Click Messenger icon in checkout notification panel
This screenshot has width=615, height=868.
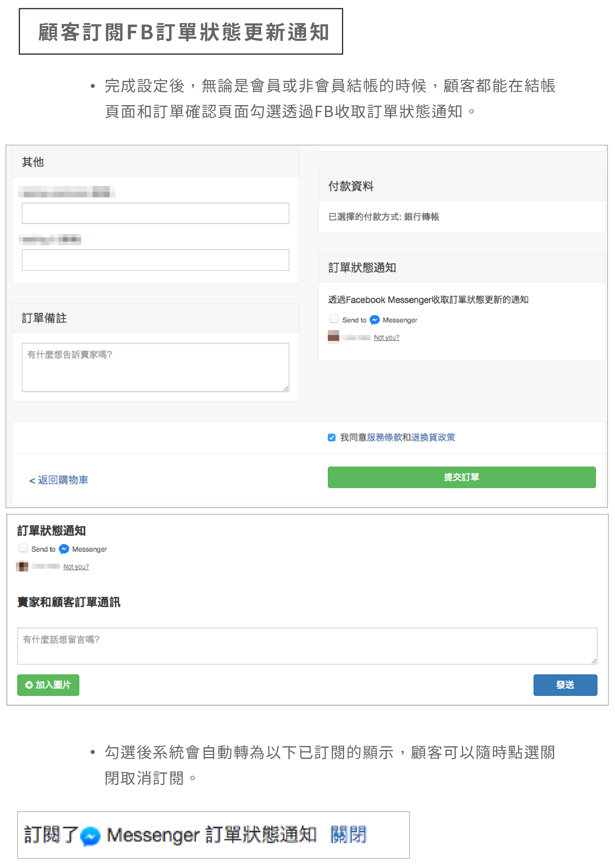[x=374, y=320]
